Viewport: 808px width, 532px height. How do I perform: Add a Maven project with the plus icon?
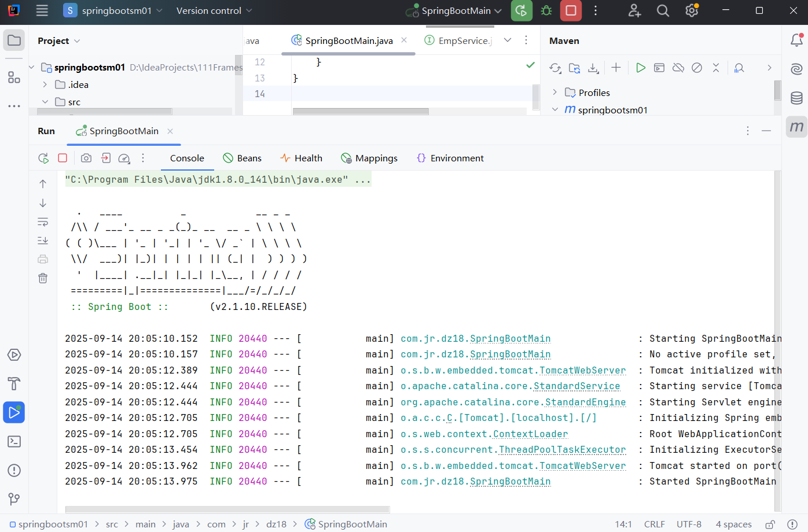[616, 68]
